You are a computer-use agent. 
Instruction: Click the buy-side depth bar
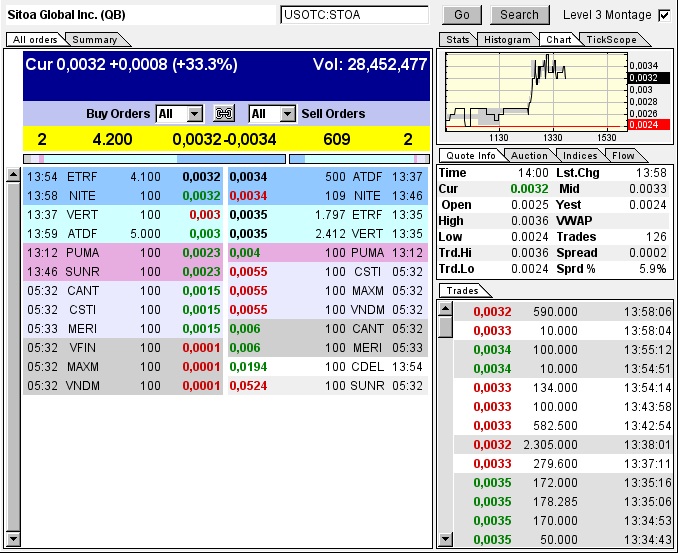tap(154, 158)
